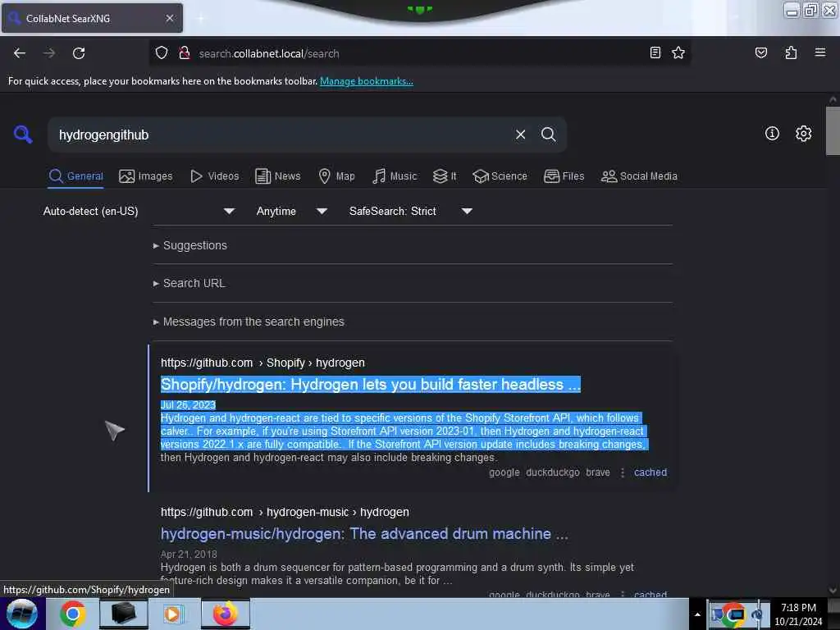Image resolution: width=840 pixels, height=630 pixels.
Task: Switch to the General search tab
Action: [x=76, y=176]
